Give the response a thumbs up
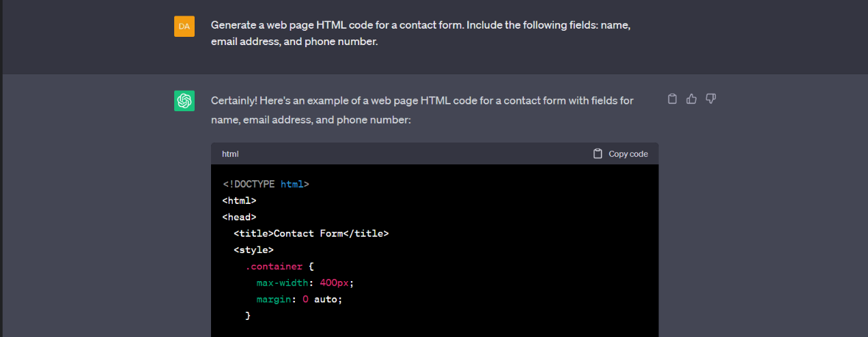Image resolution: width=868 pixels, height=337 pixels. (x=691, y=99)
